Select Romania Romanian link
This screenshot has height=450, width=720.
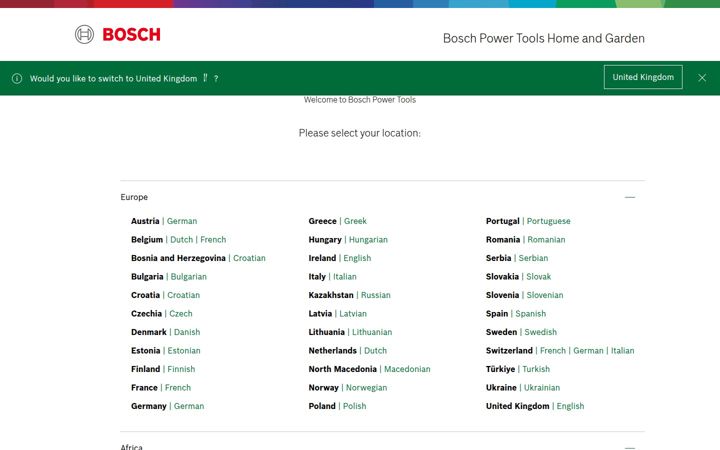coord(546,240)
